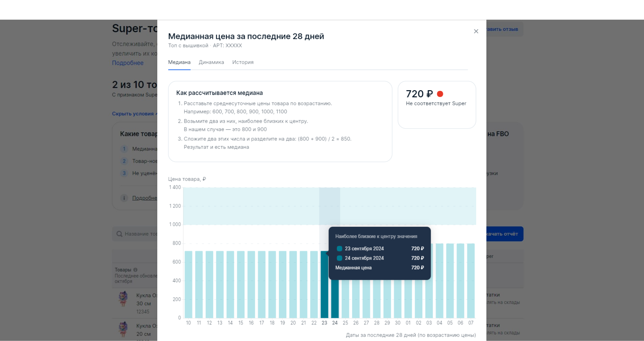Click the 'Медианная цена' tooltip row

380,268
